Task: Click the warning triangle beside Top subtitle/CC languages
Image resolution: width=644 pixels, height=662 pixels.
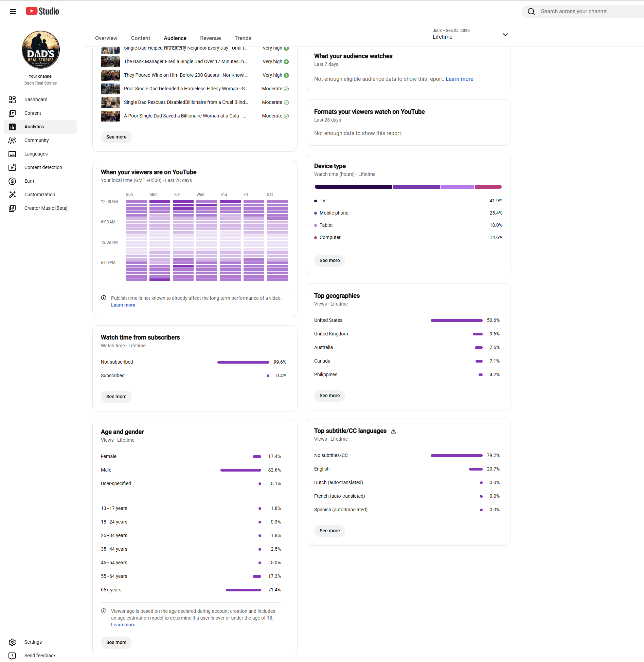Action: coord(393,431)
